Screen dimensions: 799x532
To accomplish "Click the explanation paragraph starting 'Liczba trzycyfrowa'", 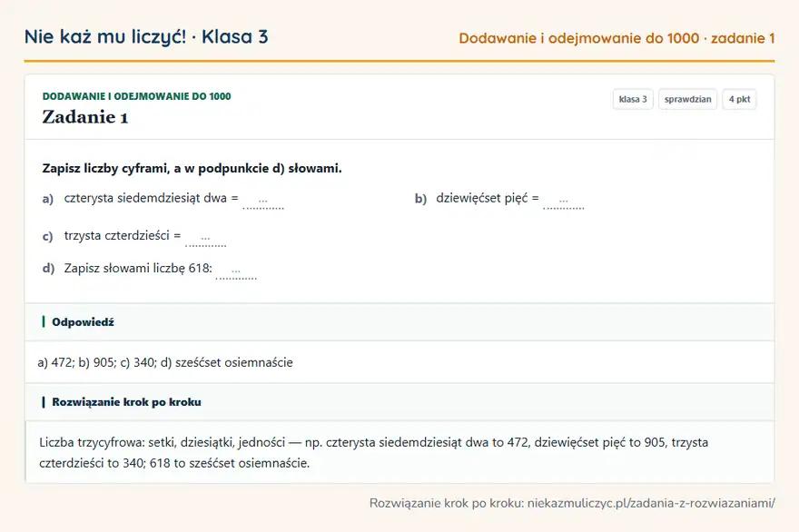I will (373, 452).
